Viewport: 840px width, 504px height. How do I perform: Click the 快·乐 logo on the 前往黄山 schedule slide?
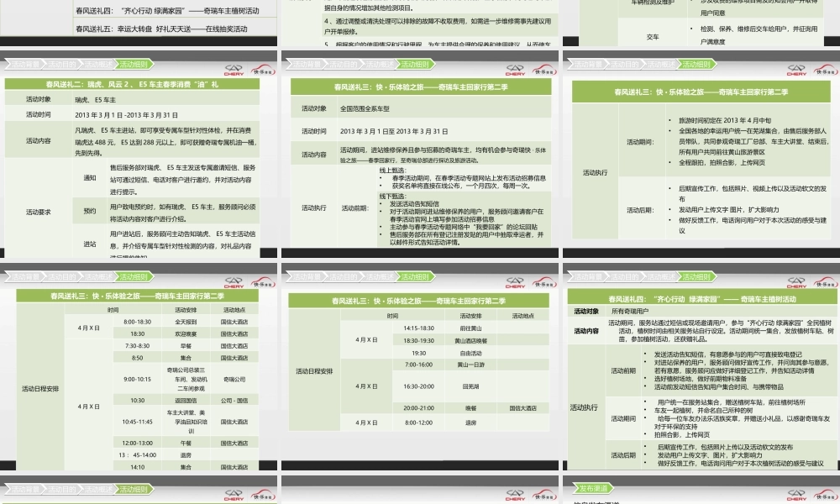click(x=545, y=283)
